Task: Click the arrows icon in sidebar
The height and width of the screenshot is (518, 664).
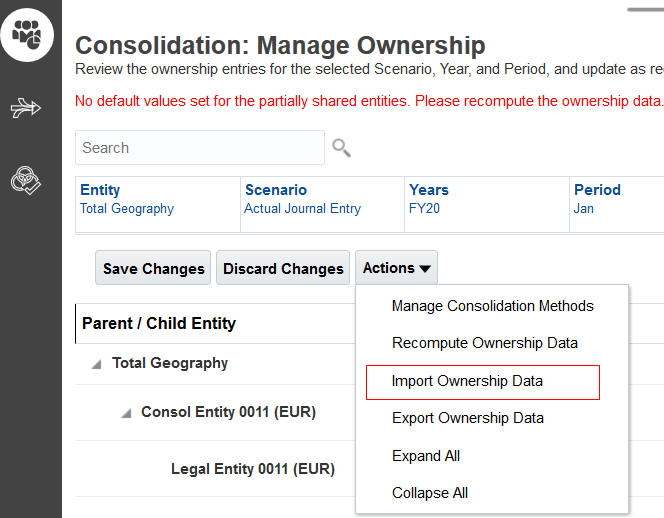Action: 26,108
